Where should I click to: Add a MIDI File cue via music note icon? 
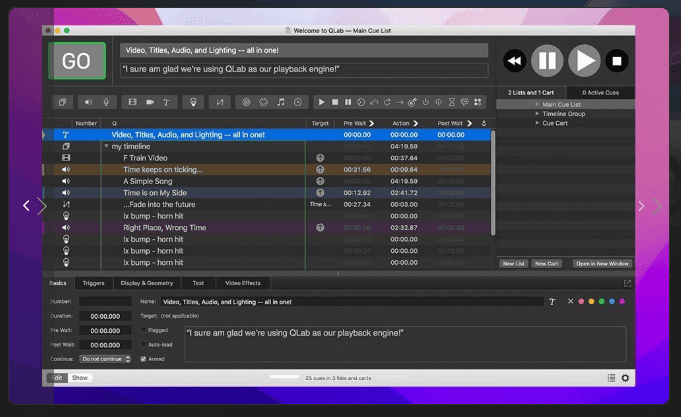[x=281, y=102]
